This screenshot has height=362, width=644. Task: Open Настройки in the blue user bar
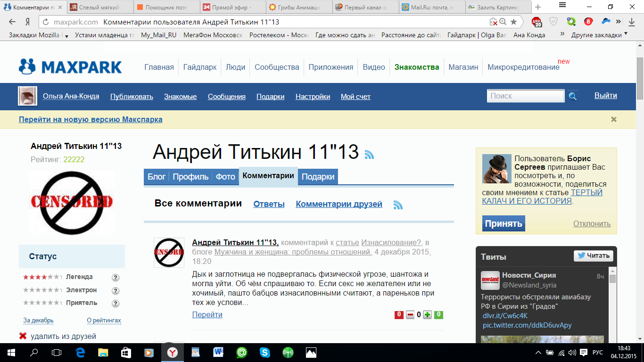click(313, 96)
